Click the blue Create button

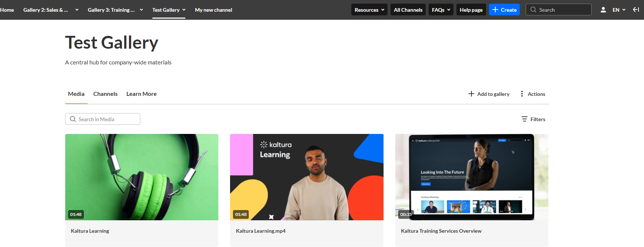click(504, 10)
